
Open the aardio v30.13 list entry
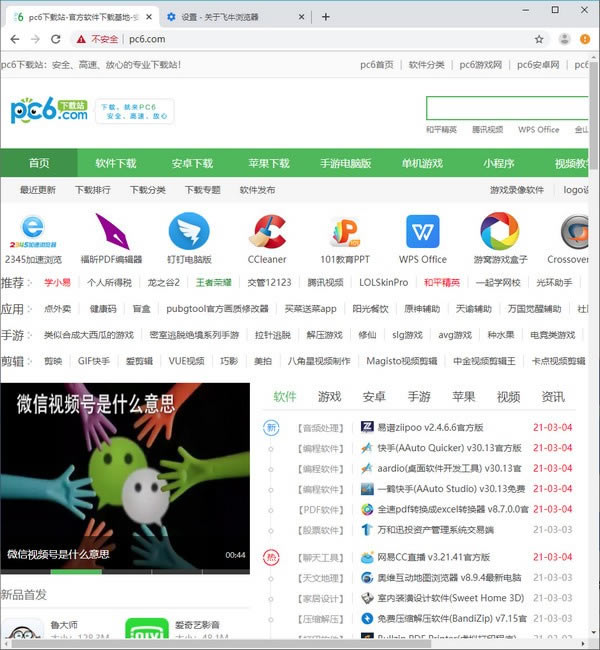point(449,468)
